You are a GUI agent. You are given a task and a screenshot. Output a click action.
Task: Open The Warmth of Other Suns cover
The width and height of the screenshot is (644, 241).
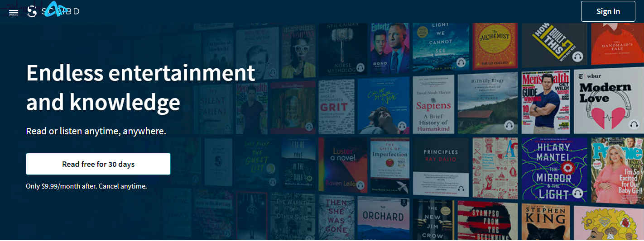point(292,217)
